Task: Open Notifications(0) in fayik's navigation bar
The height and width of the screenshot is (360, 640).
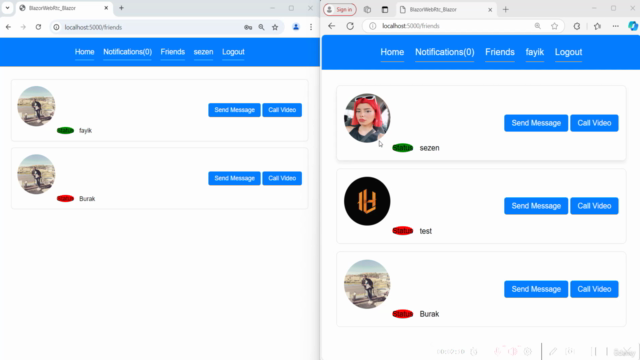Action: [444, 52]
